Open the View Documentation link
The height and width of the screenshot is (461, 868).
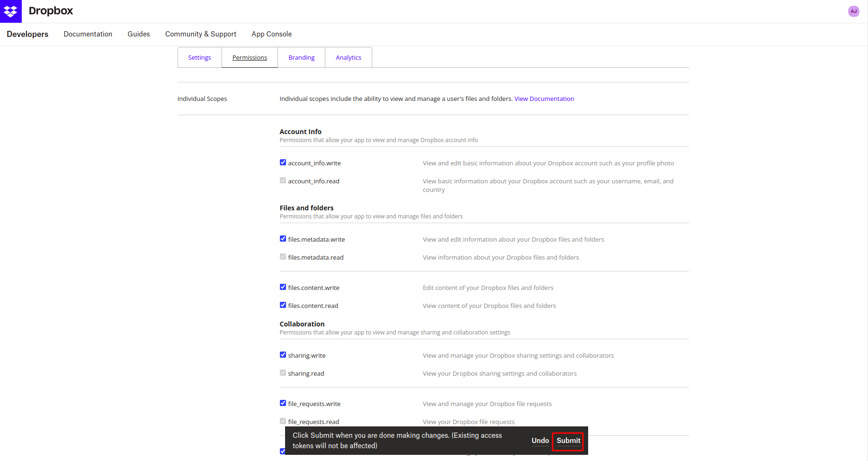click(x=544, y=99)
